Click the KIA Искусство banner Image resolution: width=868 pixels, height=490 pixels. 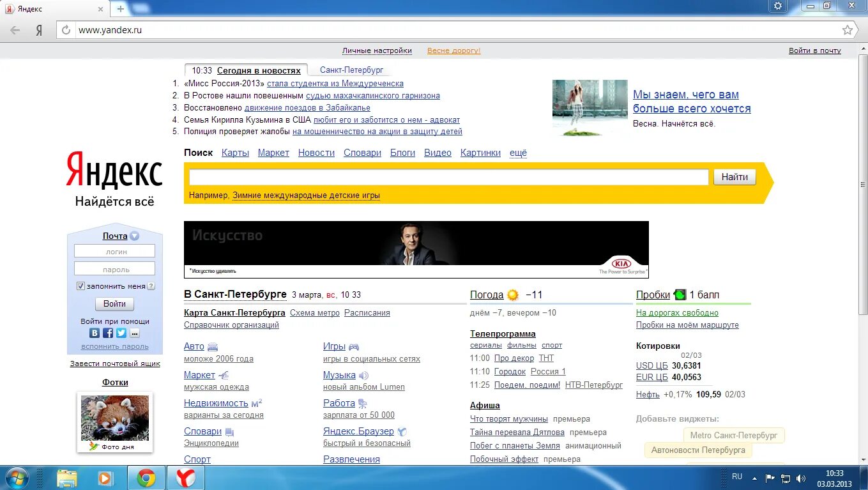pyautogui.click(x=416, y=249)
